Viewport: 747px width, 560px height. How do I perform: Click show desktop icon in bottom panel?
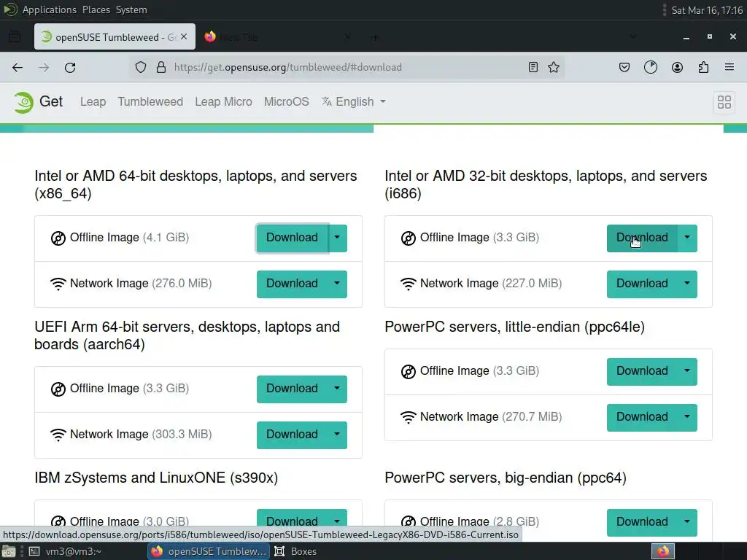click(x=9, y=551)
